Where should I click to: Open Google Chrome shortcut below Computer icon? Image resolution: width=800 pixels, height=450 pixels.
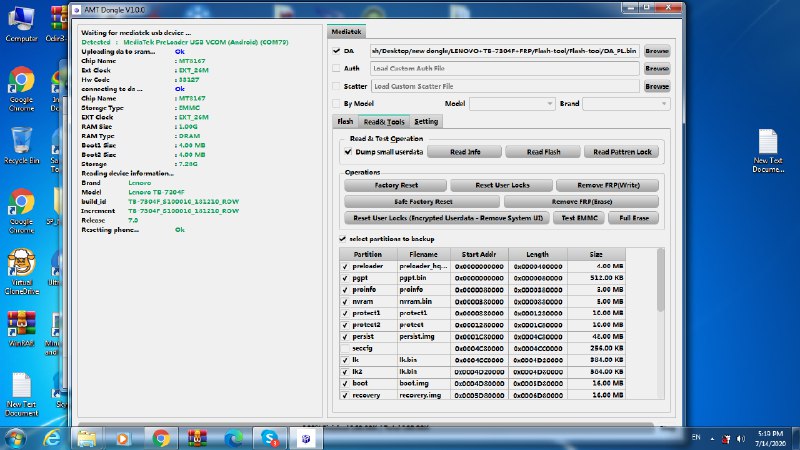pos(21,89)
